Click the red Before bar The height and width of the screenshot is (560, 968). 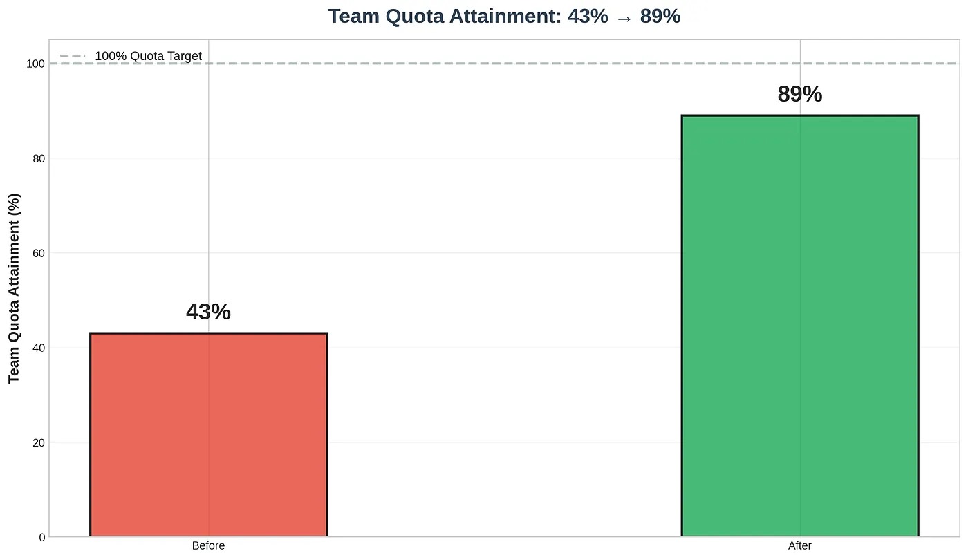pyautogui.click(x=208, y=434)
